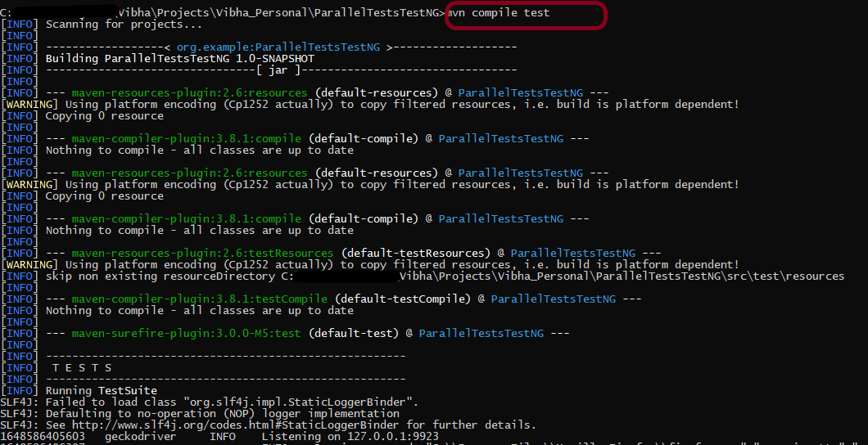The width and height of the screenshot is (868, 445).
Task: Click the "Scanning for projects..." line
Action: [112, 25]
